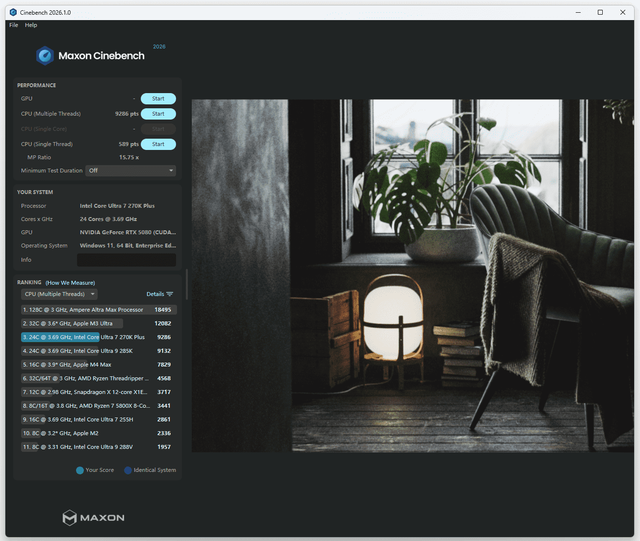
Task: Click the 12082 ranking score
Action: [163, 323]
